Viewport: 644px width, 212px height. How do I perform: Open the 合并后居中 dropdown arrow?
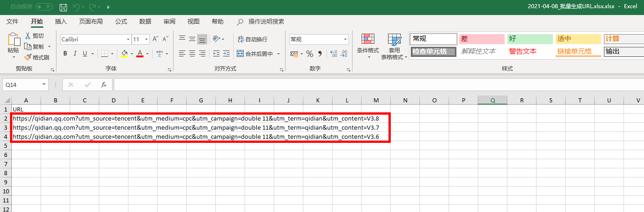point(278,54)
